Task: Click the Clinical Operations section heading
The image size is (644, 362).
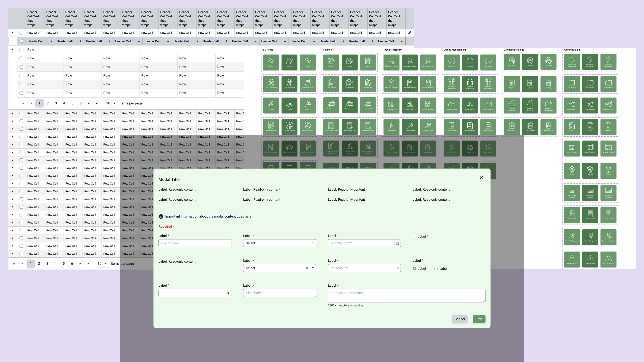Action: point(514,50)
